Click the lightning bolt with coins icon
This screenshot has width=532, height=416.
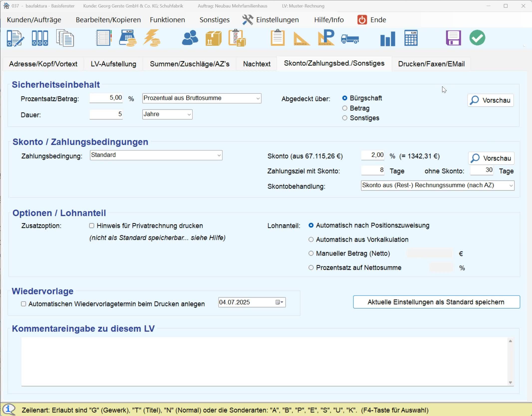pos(152,38)
